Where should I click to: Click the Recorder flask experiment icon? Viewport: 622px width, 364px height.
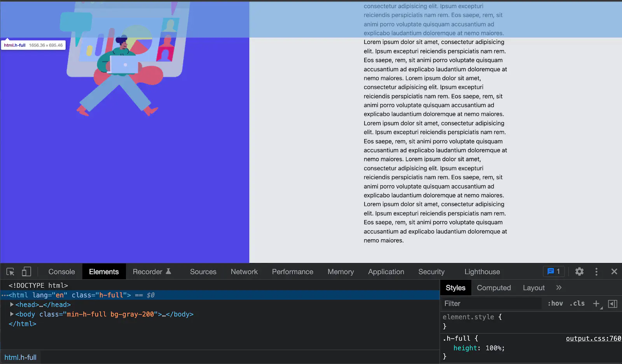(x=168, y=271)
